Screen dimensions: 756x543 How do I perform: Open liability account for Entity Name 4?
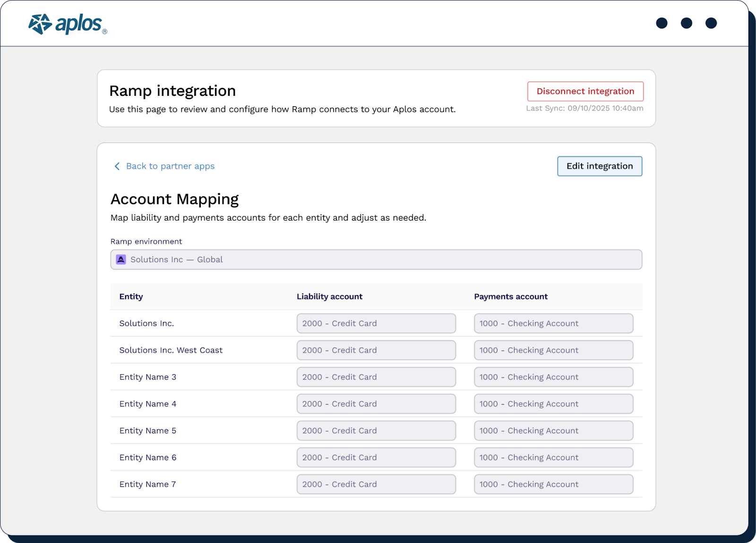coord(376,404)
